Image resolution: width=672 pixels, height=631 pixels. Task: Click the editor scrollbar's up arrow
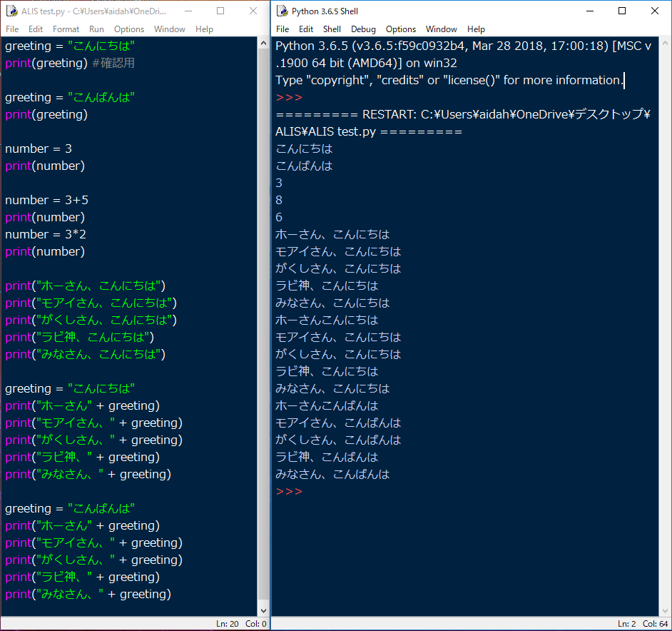(x=263, y=43)
